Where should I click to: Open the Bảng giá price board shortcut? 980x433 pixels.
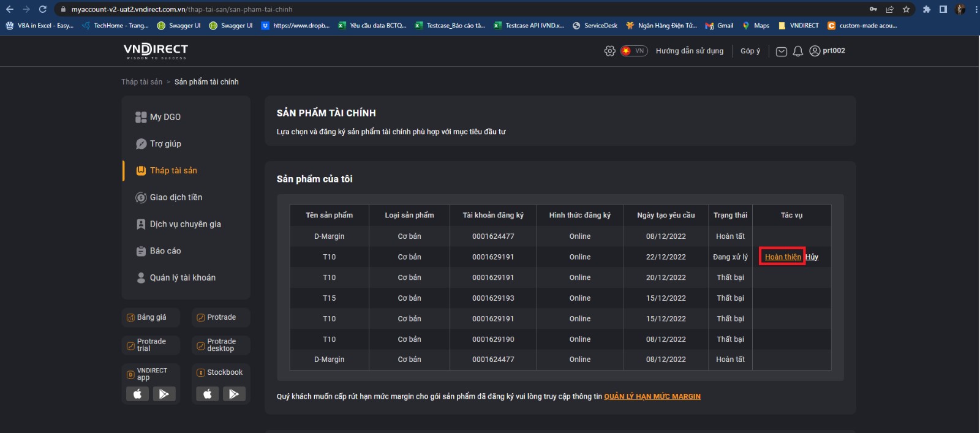[151, 317]
